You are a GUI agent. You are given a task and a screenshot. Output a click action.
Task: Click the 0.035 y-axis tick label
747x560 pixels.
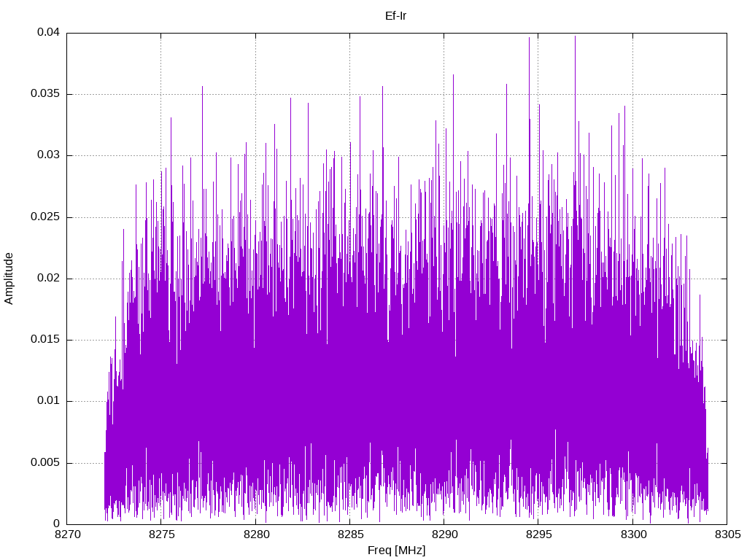(45, 93)
